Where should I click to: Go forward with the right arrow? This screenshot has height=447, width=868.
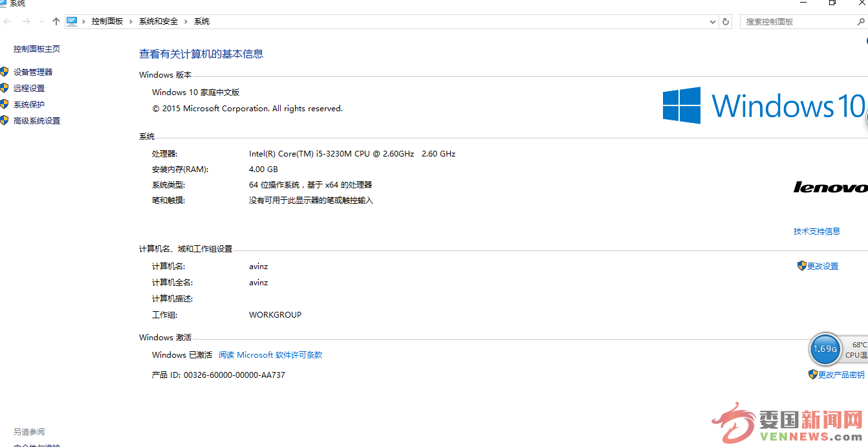(x=26, y=21)
